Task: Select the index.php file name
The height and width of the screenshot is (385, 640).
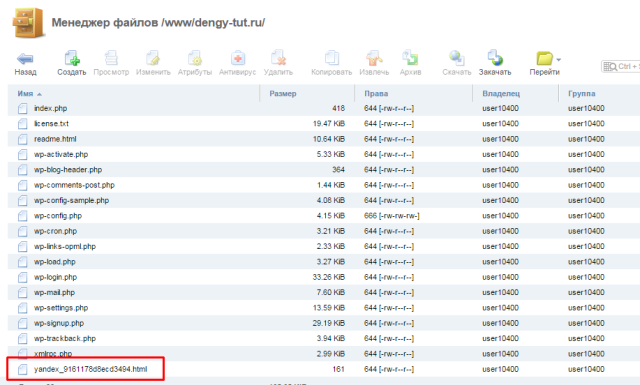Action: click(50, 108)
